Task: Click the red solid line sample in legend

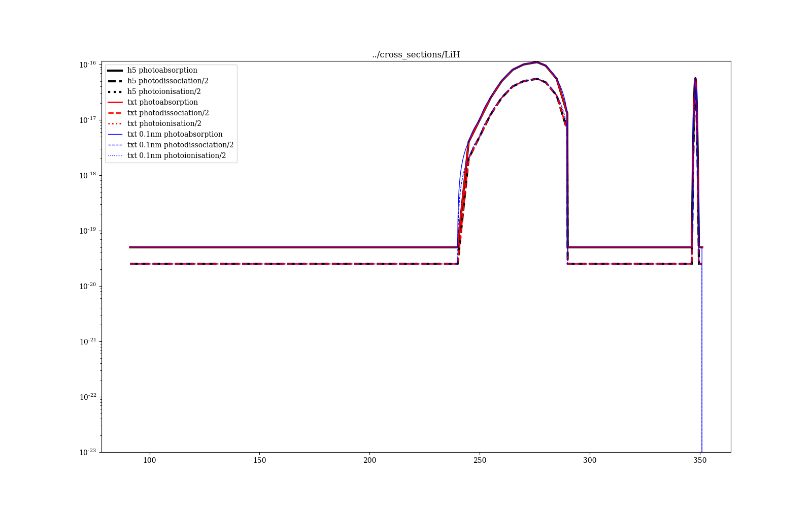Action: 115,102
